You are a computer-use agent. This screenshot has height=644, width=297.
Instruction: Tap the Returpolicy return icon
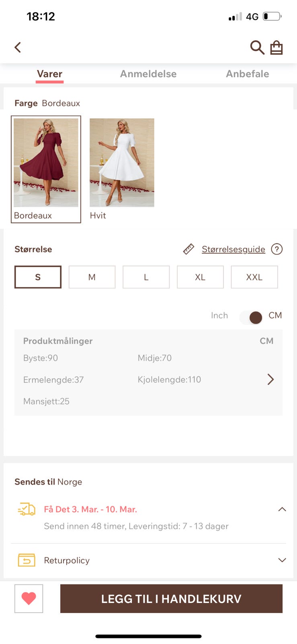(x=27, y=560)
